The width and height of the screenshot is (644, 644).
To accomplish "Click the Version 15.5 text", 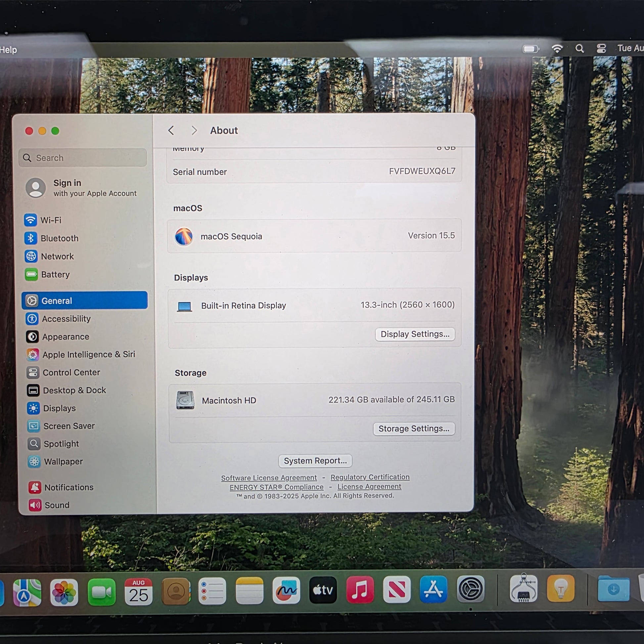I will point(431,236).
